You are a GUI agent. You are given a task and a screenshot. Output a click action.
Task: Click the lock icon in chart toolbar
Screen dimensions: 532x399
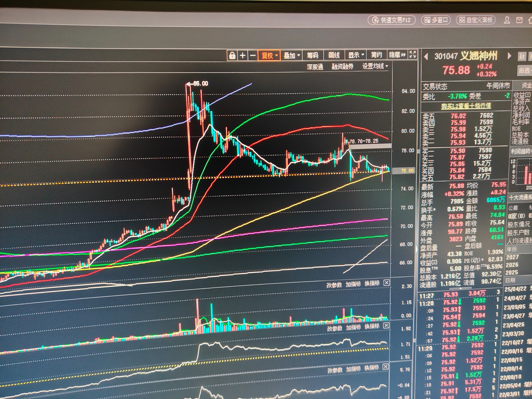(x=232, y=56)
